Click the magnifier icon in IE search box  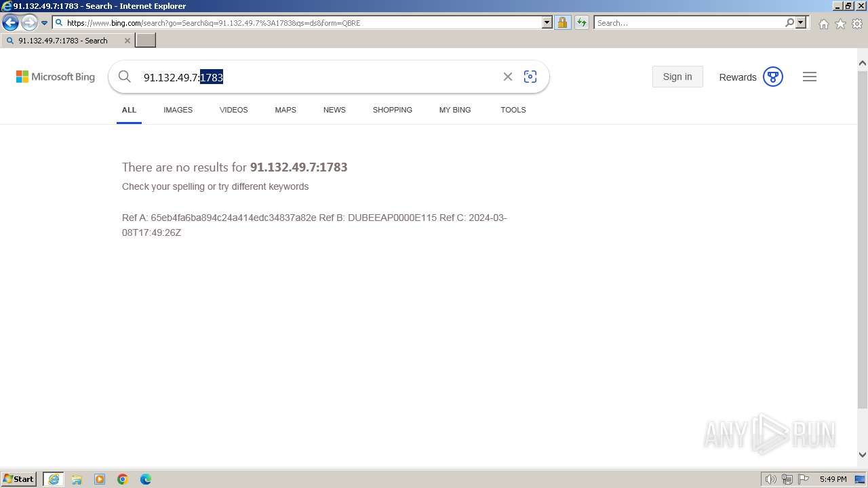[789, 22]
